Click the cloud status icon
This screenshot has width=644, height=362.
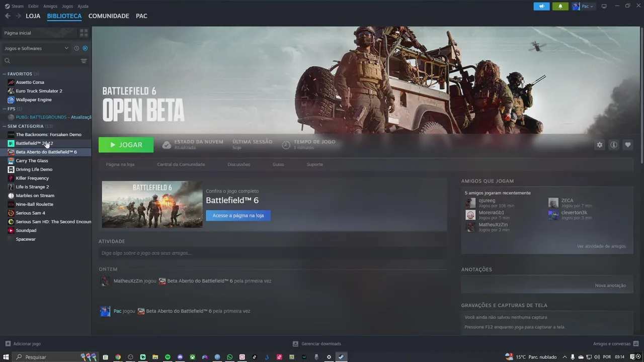167,145
